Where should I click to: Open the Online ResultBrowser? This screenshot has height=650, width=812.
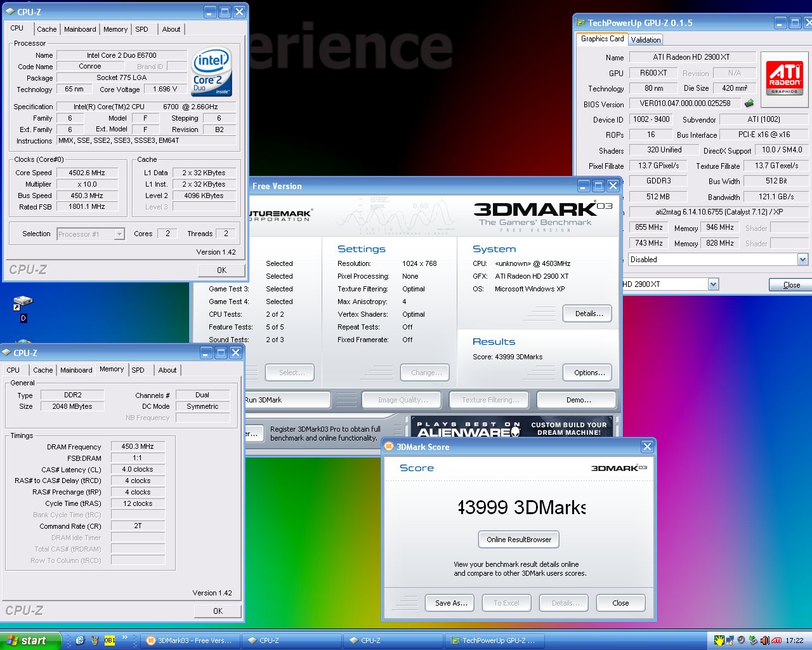click(x=519, y=540)
